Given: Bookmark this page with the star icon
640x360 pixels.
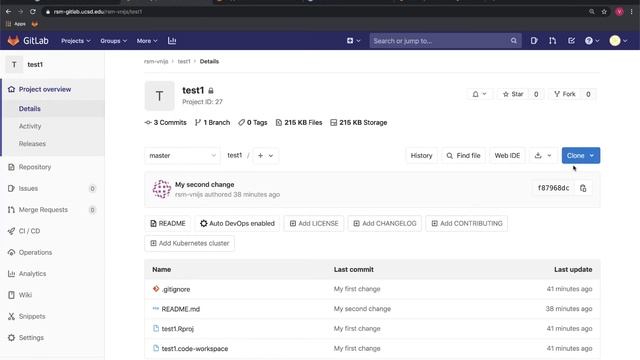Looking at the screenshot, I should tap(604, 12).
